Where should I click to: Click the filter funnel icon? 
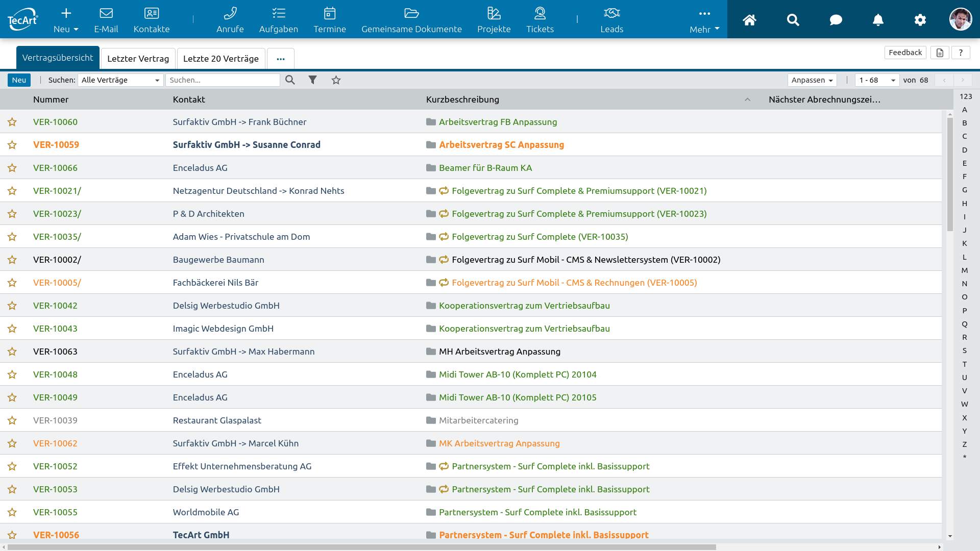click(x=312, y=80)
